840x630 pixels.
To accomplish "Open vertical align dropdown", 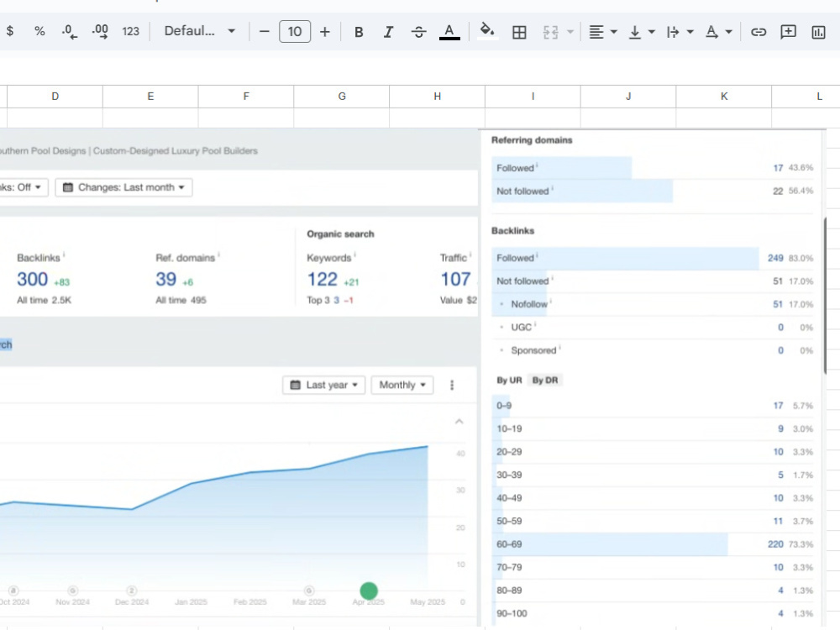I will [x=641, y=32].
